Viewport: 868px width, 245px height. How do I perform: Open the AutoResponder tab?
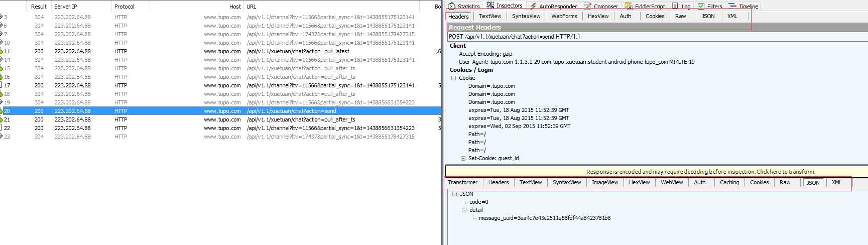coord(553,6)
